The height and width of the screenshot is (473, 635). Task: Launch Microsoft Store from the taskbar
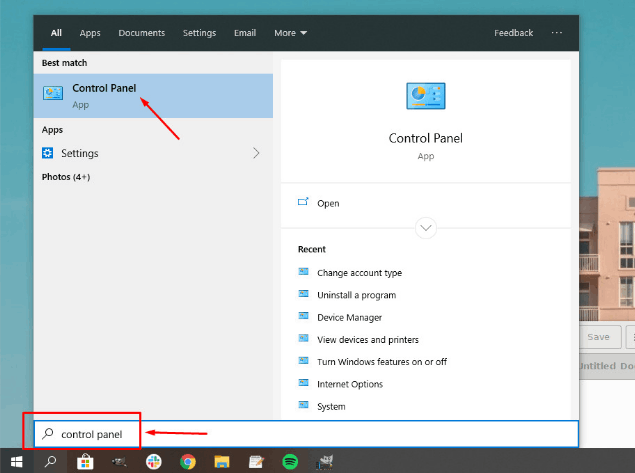click(85, 462)
